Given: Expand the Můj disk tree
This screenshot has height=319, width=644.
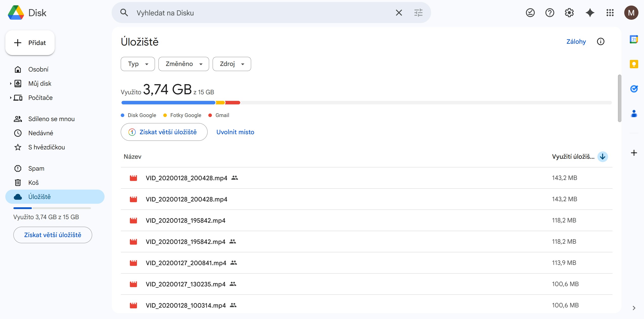Looking at the screenshot, I should (x=11, y=83).
